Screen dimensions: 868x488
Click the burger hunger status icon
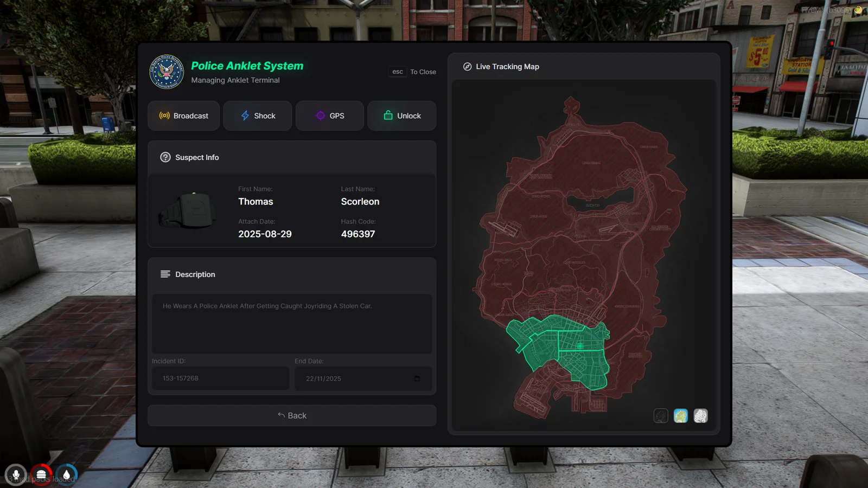coord(41,475)
